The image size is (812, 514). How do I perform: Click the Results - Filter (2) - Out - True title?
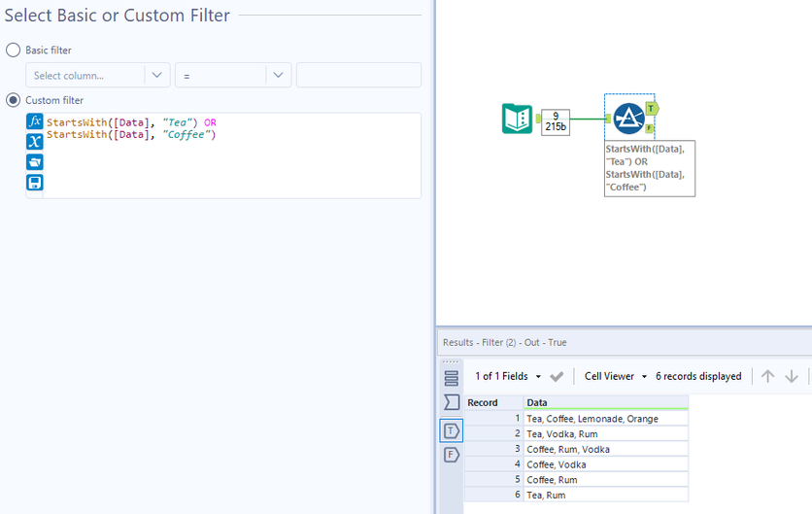(x=504, y=342)
